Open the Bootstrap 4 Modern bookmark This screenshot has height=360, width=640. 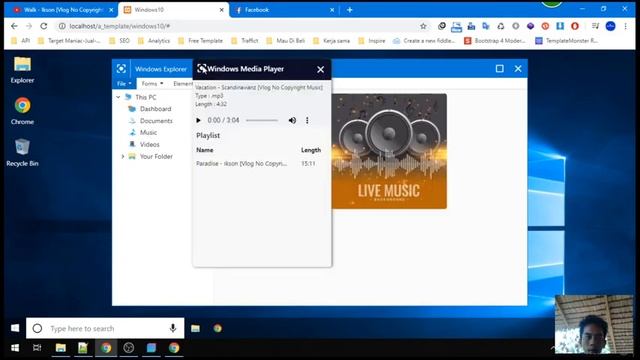495,41
